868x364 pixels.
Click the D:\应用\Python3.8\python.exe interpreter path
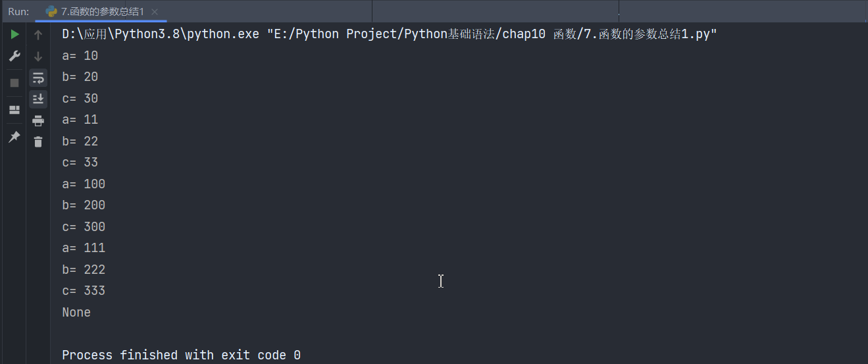coord(161,34)
